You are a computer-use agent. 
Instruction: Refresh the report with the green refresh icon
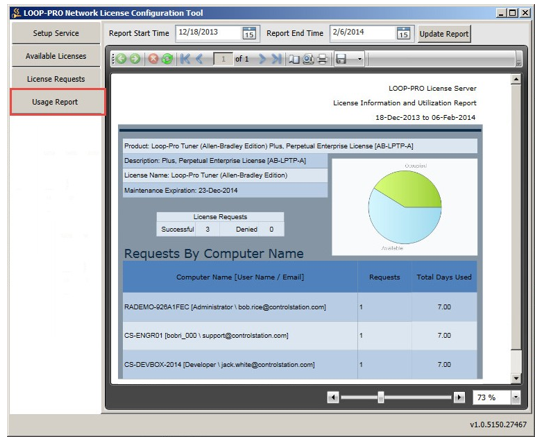coord(167,59)
